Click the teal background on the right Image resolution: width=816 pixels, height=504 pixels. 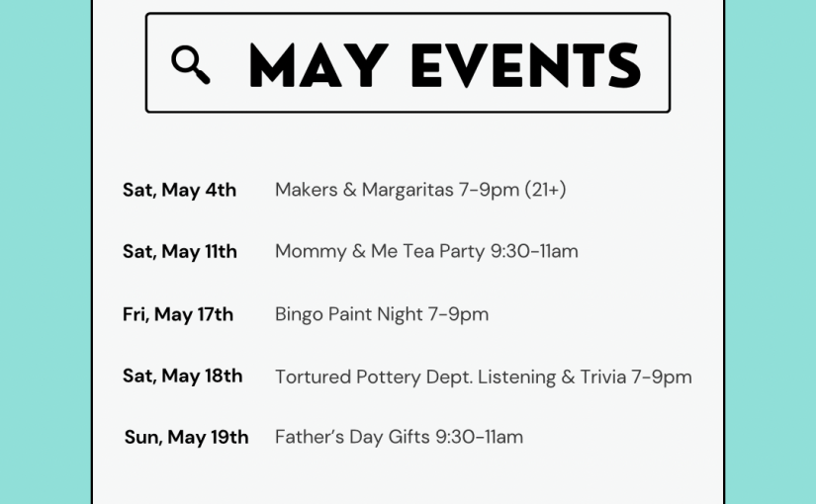tap(771, 252)
